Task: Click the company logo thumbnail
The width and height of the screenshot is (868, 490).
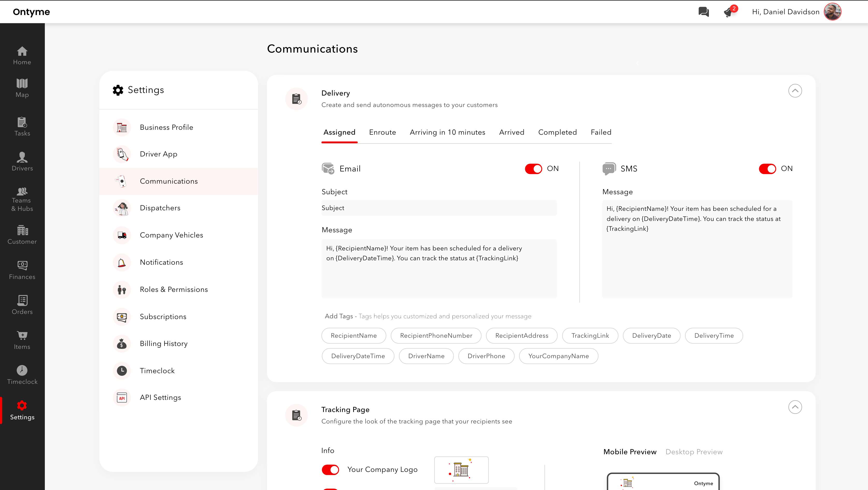Action: tap(461, 470)
